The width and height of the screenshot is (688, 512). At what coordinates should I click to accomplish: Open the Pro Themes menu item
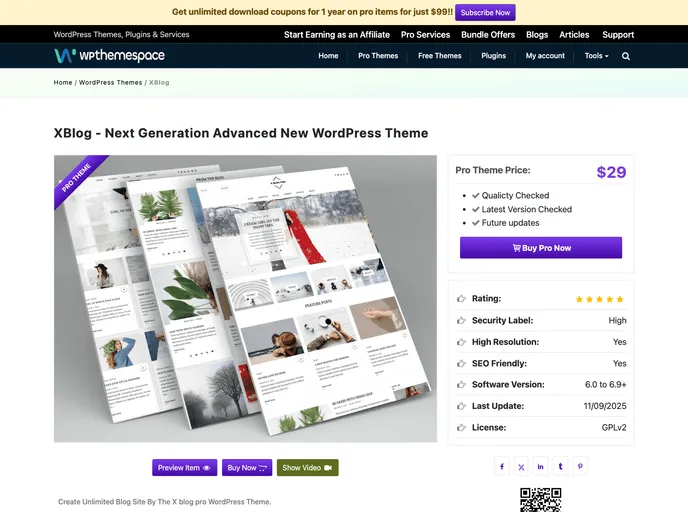tap(378, 56)
